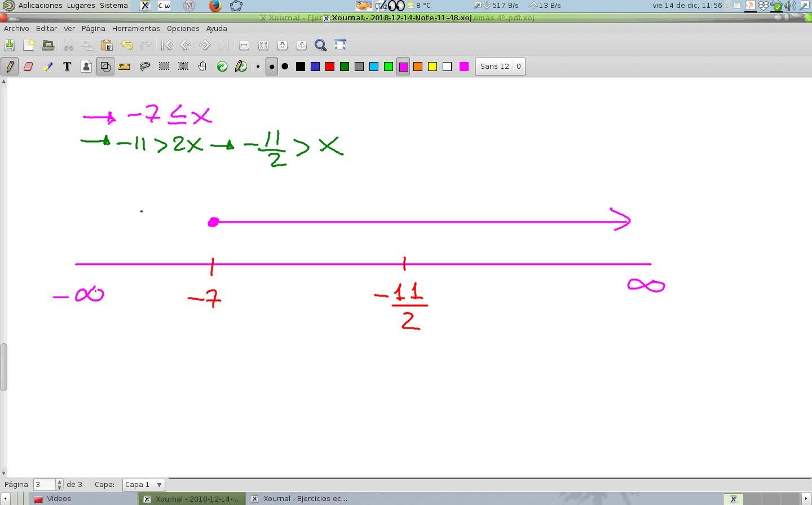Open the Editar menu

46,28
